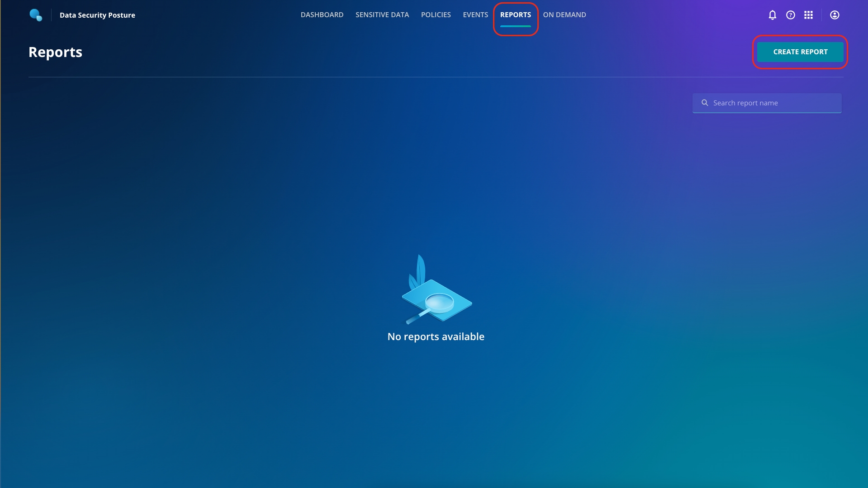Click the vertical separator beside the logo
This screenshot has width=868, height=488.
51,15
